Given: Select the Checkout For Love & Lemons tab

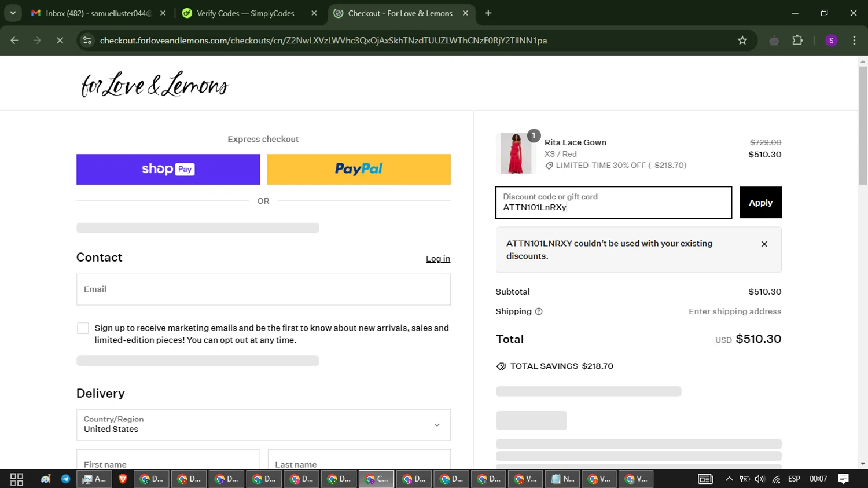Looking at the screenshot, I should (x=402, y=13).
